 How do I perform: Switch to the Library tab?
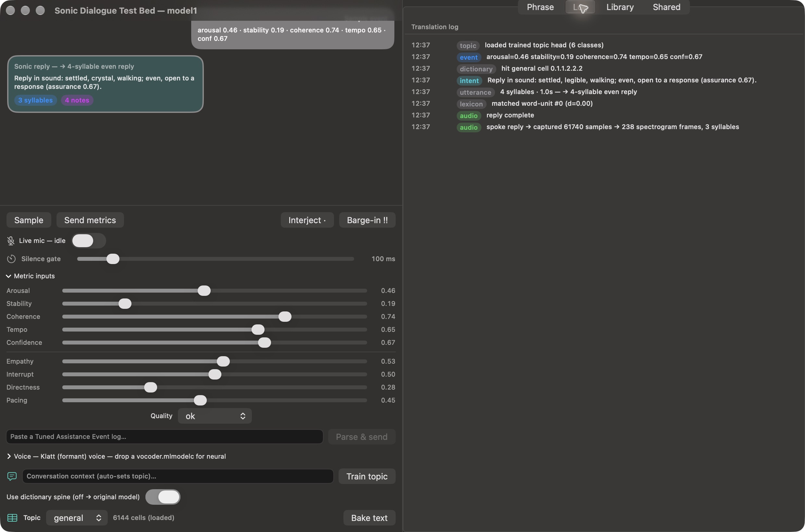[x=620, y=7]
